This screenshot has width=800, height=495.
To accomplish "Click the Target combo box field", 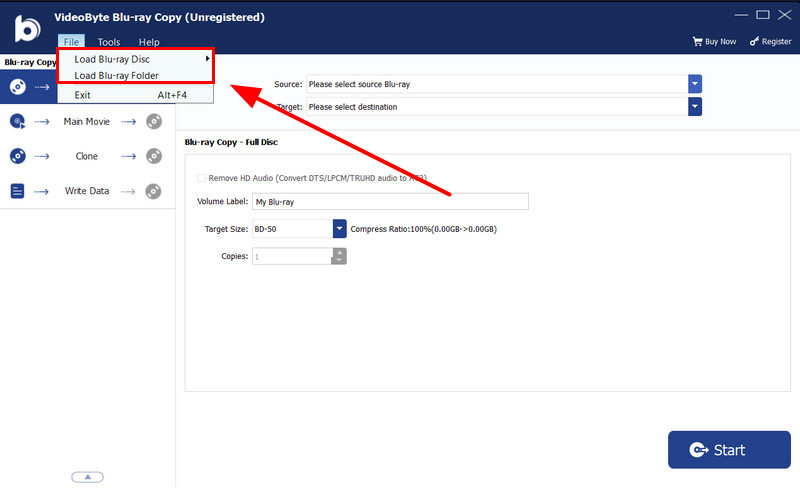I will pyautogui.click(x=504, y=107).
